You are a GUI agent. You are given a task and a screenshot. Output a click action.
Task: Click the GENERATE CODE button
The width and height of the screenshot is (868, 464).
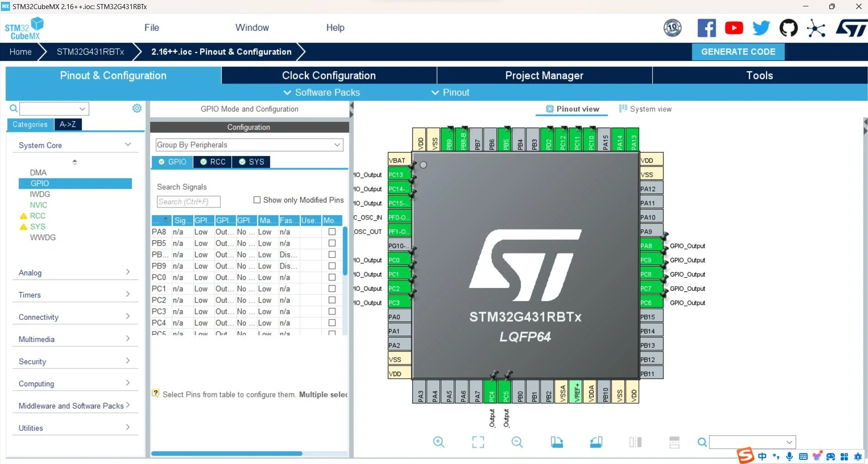pyautogui.click(x=738, y=52)
